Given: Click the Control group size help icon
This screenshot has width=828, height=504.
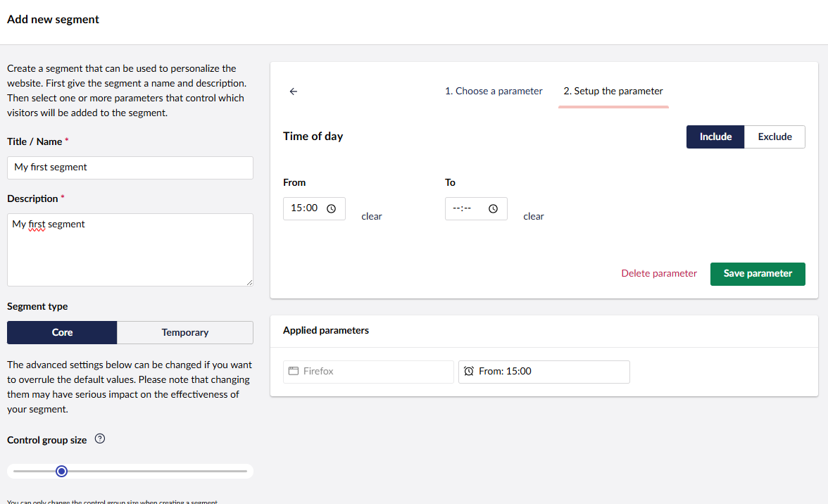Looking at the screenshot, I should 100,439.
